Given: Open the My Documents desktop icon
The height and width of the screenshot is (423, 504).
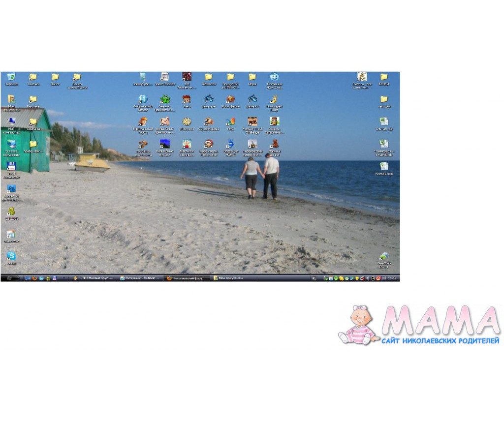Looking at the screenshot, I should (11, 99).
